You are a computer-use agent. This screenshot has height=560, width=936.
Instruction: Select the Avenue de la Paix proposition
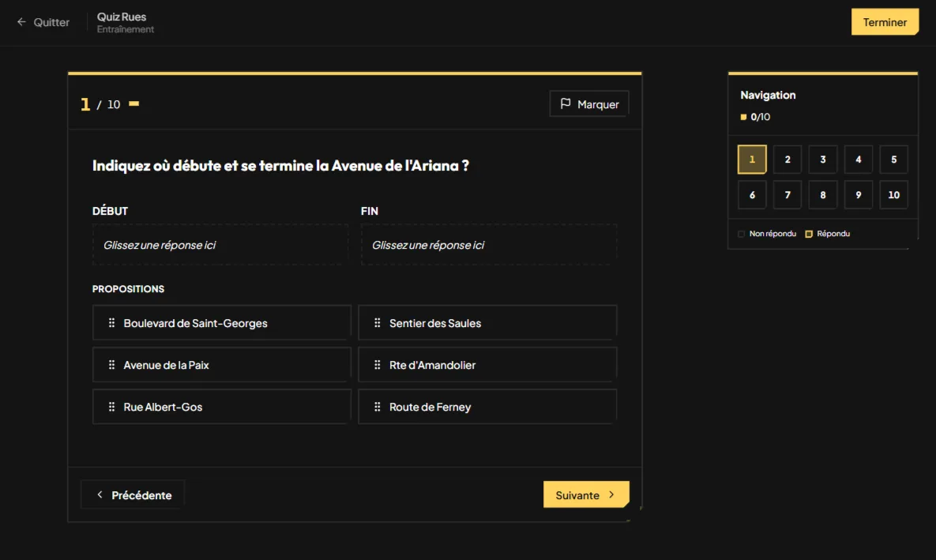click(x=221, y=365)
